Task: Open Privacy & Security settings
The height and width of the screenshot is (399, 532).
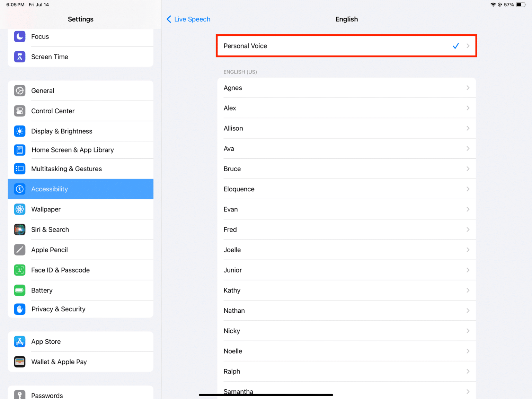Action: click(x=80, y=309)
